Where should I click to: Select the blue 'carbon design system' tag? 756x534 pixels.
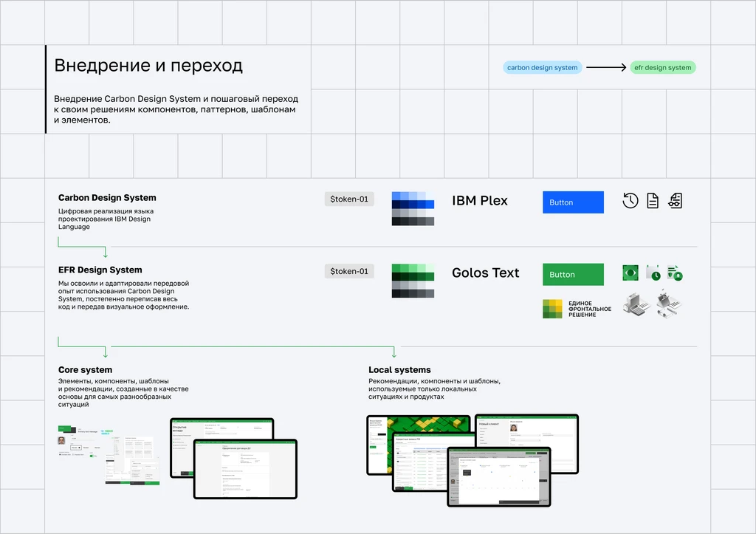543,67
